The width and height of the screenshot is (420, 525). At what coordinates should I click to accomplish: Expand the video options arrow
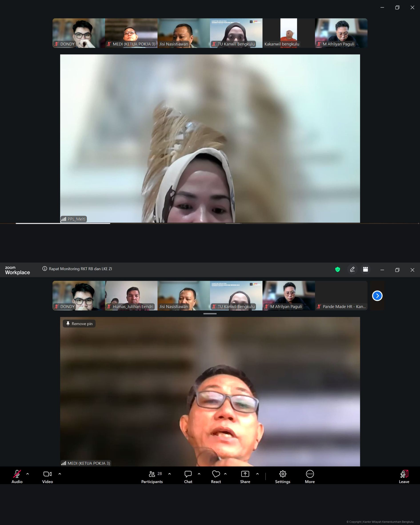60,474
